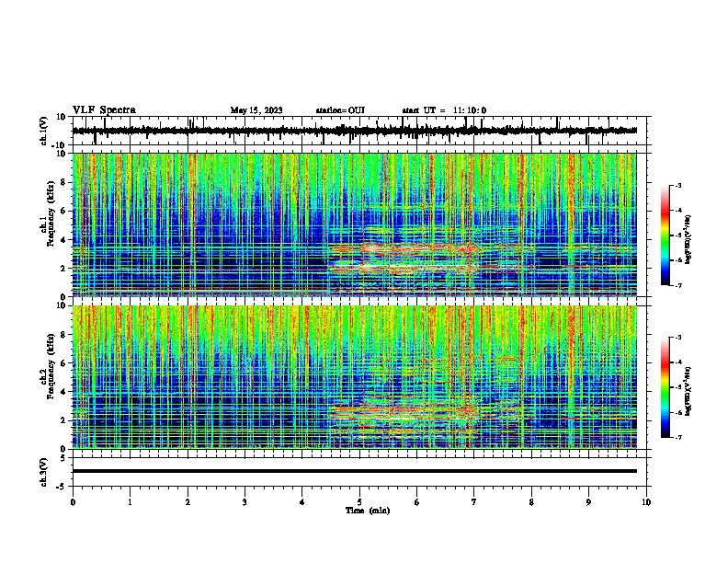
Task: Click the "-3" label on the ch.2 color bar
Action: (677, 338)
